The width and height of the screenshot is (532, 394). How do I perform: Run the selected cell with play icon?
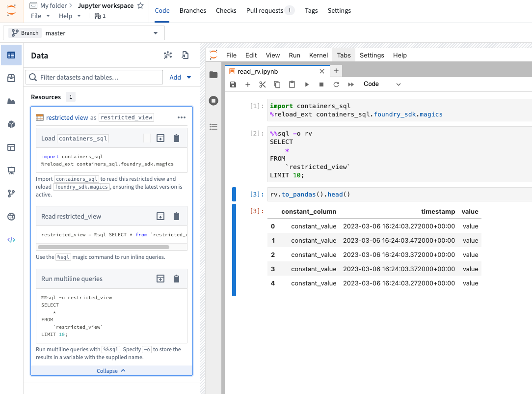click(307, 84)
